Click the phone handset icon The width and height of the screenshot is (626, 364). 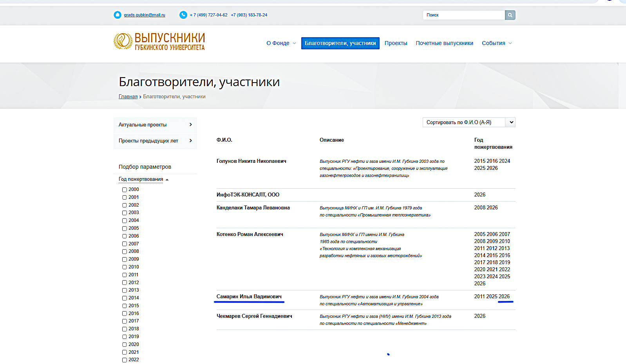pos(183,15)
